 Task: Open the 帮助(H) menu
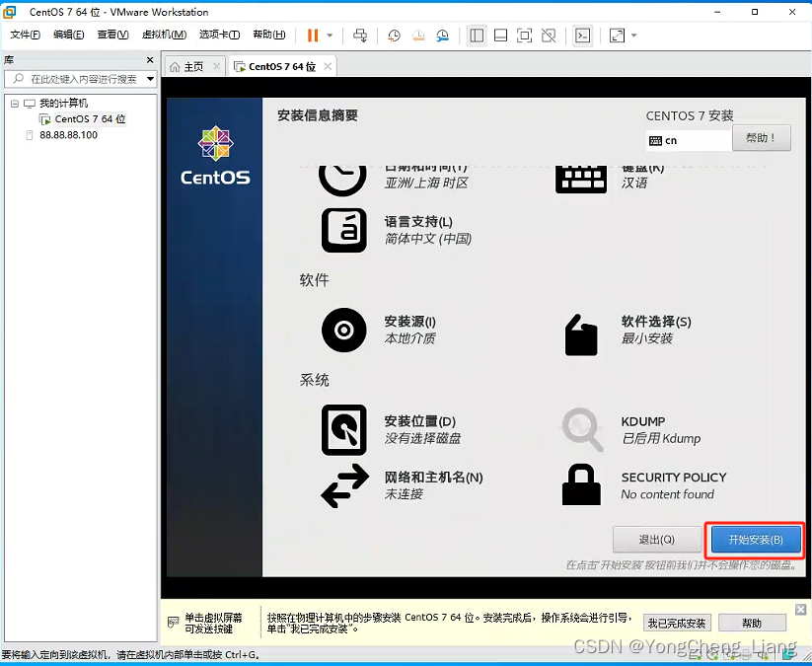268,35
